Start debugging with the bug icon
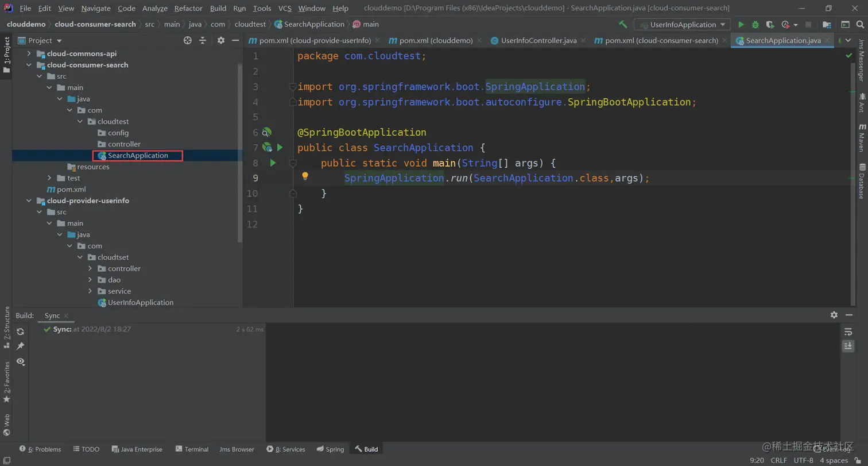This screenshot has width=868, height=466. (755, 25)
